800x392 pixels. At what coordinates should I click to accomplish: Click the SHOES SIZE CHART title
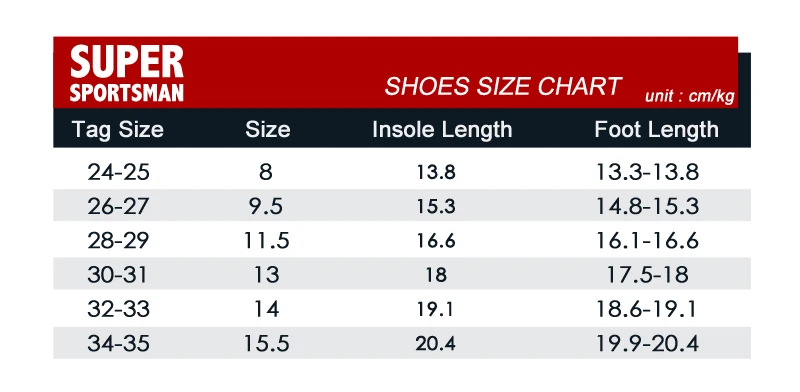pyautogui.click(x=503, y=86)
